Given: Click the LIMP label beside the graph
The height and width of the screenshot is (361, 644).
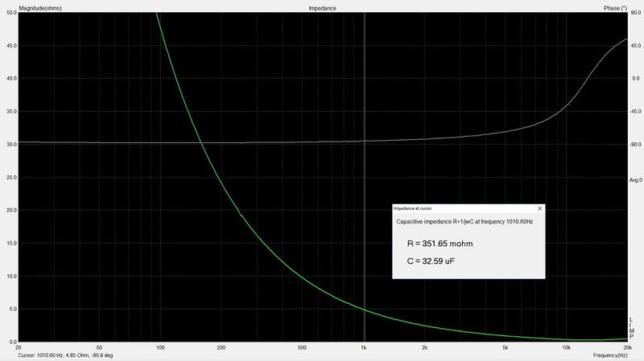Looking at the screenshot, I should pyautogui.click(x=632, y=328).
